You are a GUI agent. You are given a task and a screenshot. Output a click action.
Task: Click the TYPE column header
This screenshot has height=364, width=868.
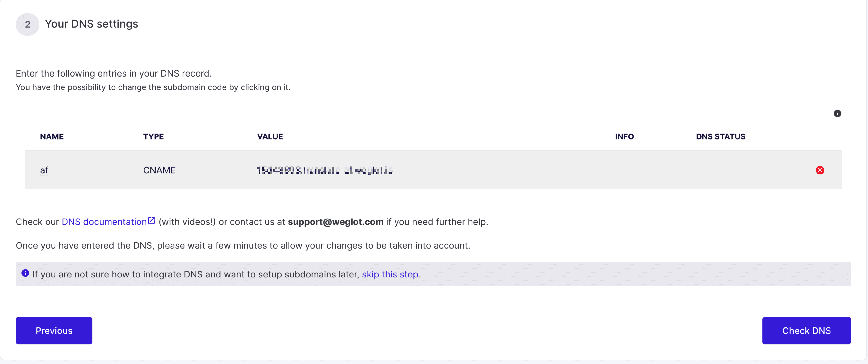[x=153, y=137]
